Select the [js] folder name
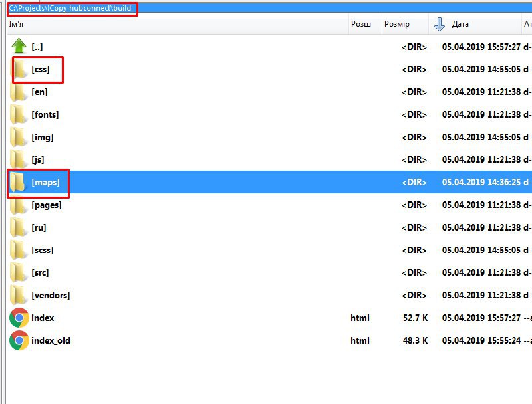This screenshot has width=532, height=404. pyautogui.click(x=38, y=160)
